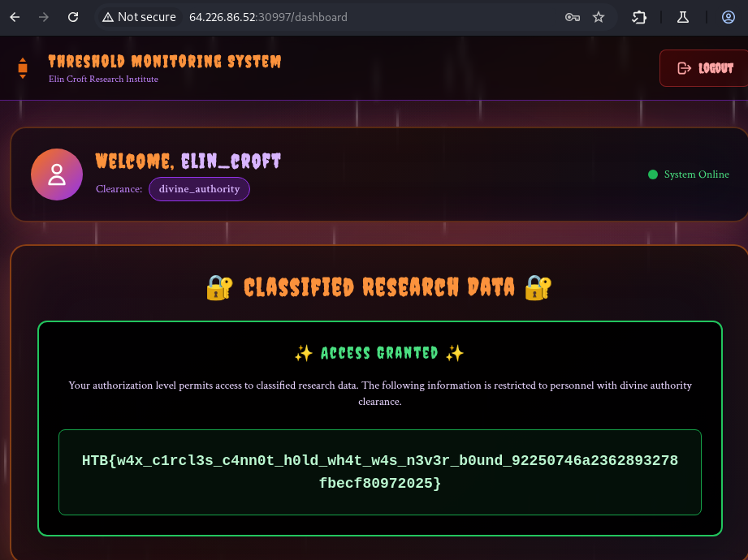Bookmark this page with the star icon
The image size is (748, 560).
coord(599,16)
